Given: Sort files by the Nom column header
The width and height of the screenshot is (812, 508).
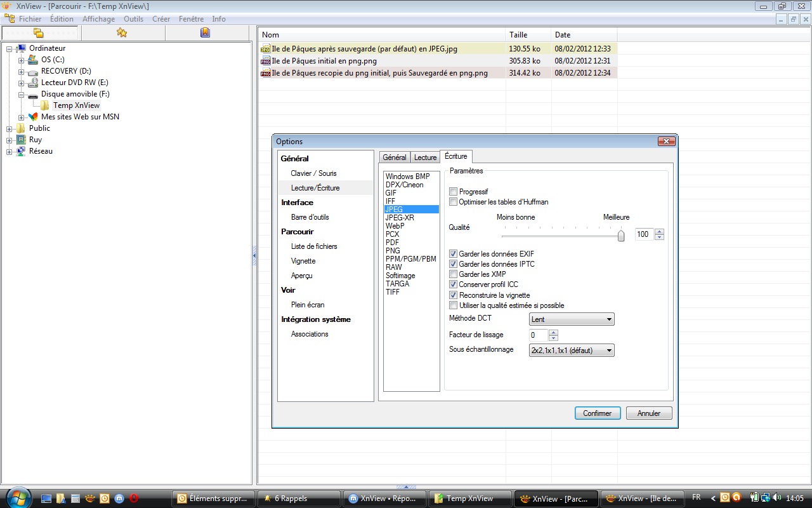Looking at the screenshot, I should [x=383, y=35].
